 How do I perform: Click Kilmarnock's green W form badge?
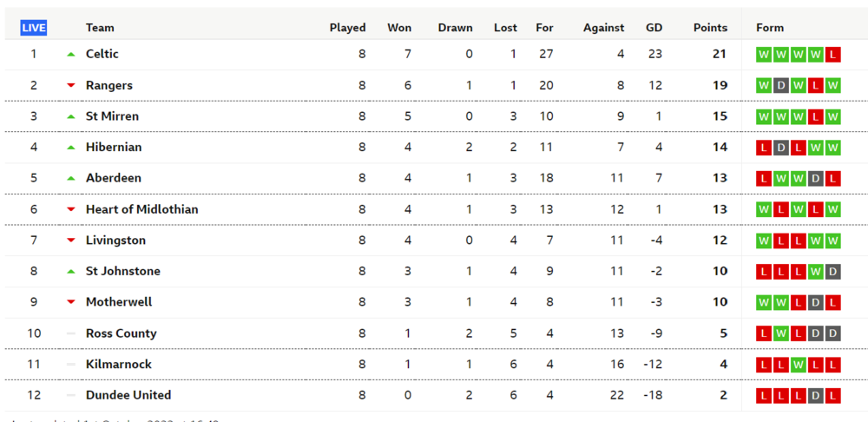[799, 365]
